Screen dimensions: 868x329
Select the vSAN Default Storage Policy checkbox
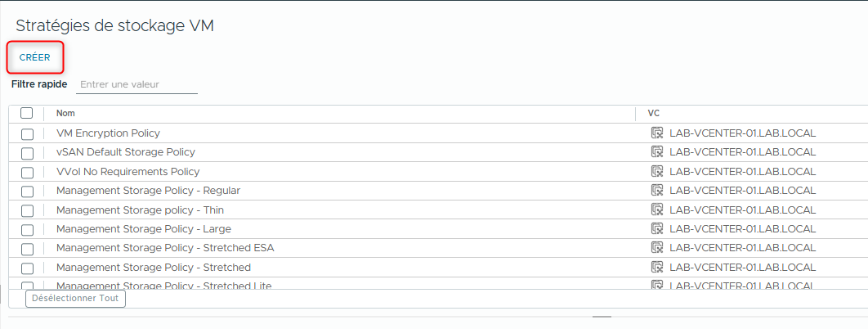point(27,152)
